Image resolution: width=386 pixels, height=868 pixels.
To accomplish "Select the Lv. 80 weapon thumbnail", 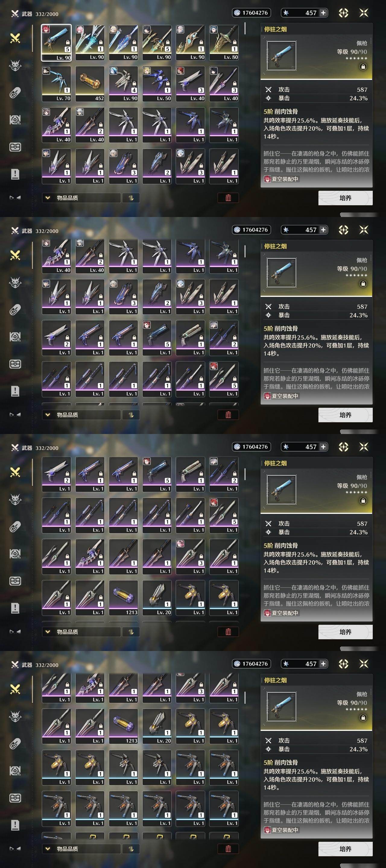I will pyautogui.click(x=224, y=42).
